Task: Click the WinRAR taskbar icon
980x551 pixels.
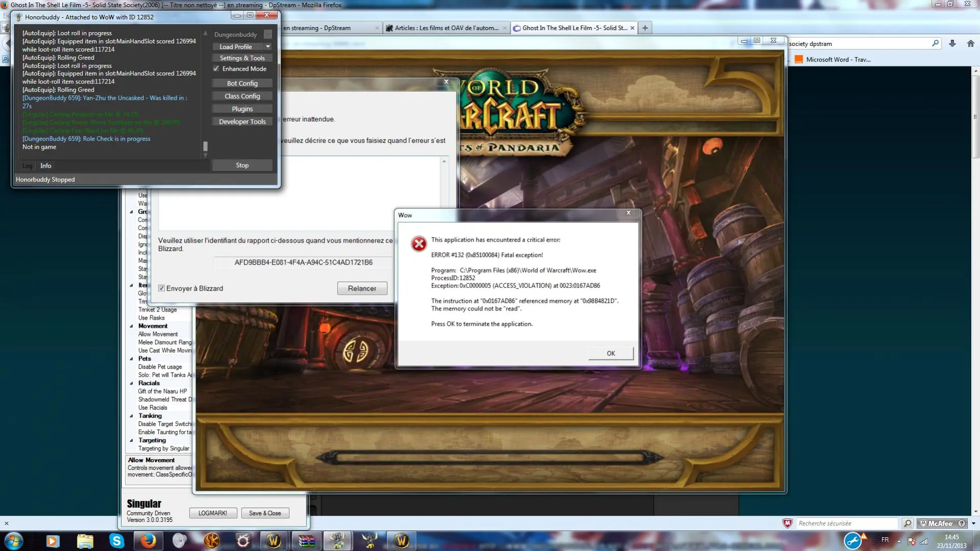Action: (306, 540)
